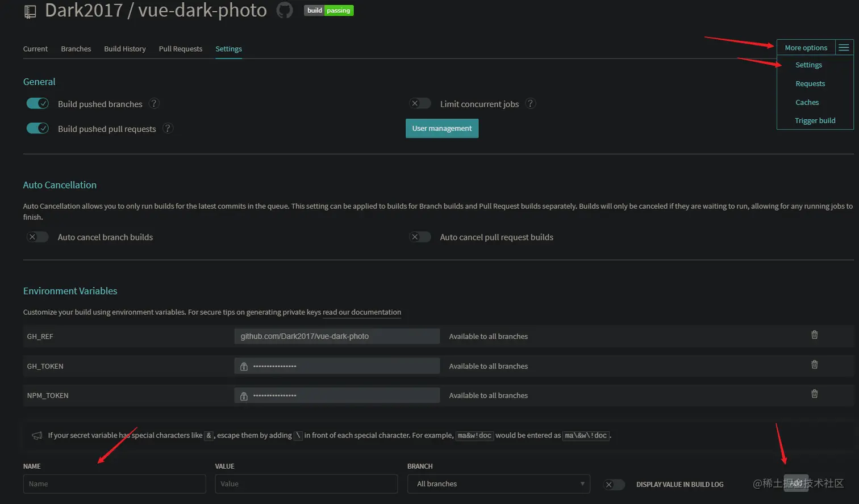Viewport: 859px width, 504px height.
Task: Click the hamburger menu icon
Action: [844, 48]
